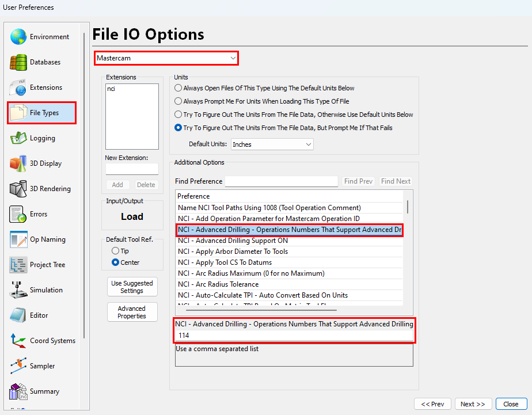Screen dimensions: 532x415
Task: Select the Project Tree icon
Action: (x=18, y=264)
